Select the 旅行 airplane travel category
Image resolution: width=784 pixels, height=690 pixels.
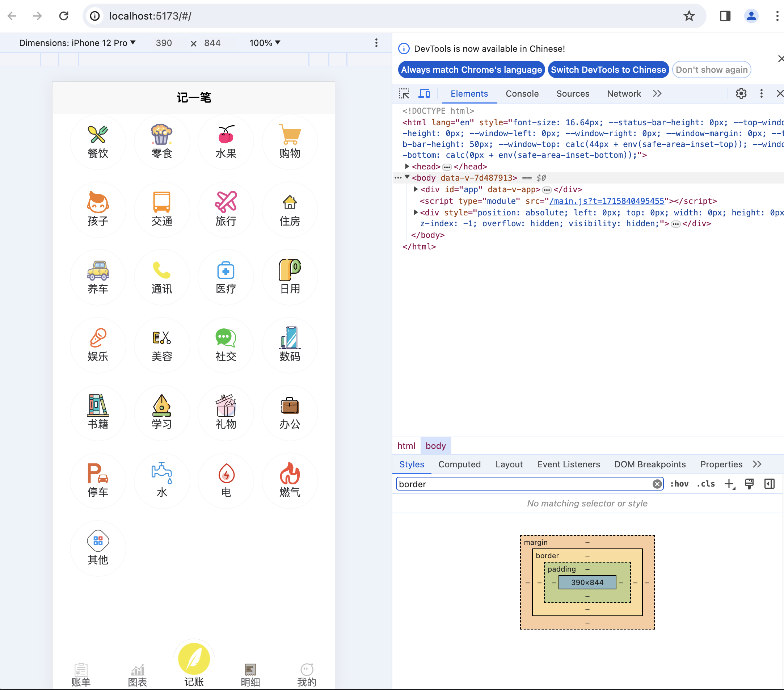coord(226,210)
